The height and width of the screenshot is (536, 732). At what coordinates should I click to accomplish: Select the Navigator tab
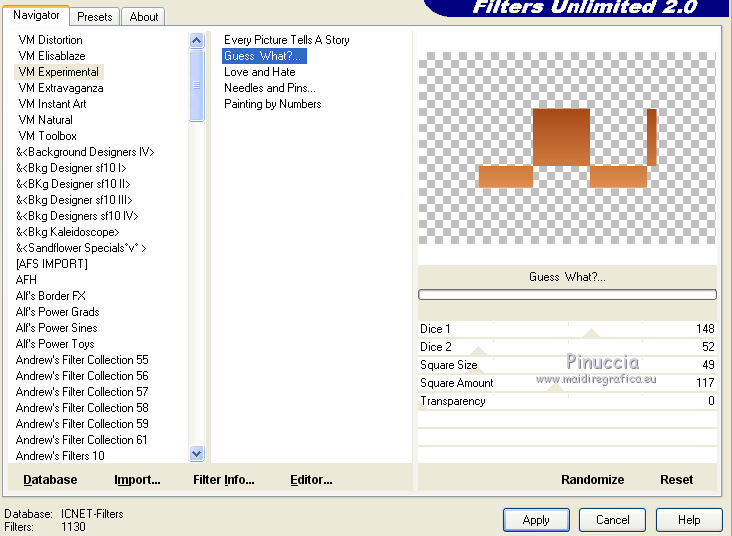coord(36,15)
